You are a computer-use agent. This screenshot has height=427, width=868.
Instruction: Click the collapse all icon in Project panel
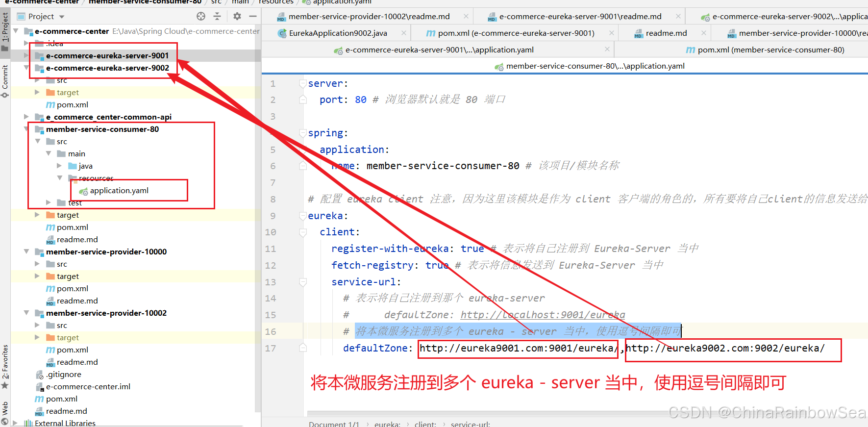(x=217, y=16)
